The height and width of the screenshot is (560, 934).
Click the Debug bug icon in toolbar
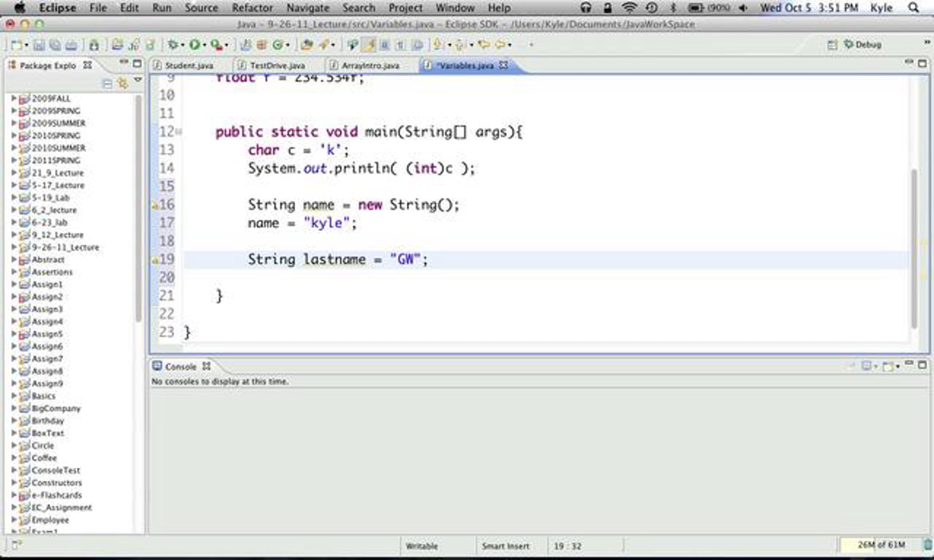pyautogui.click(x=172, y=45)
